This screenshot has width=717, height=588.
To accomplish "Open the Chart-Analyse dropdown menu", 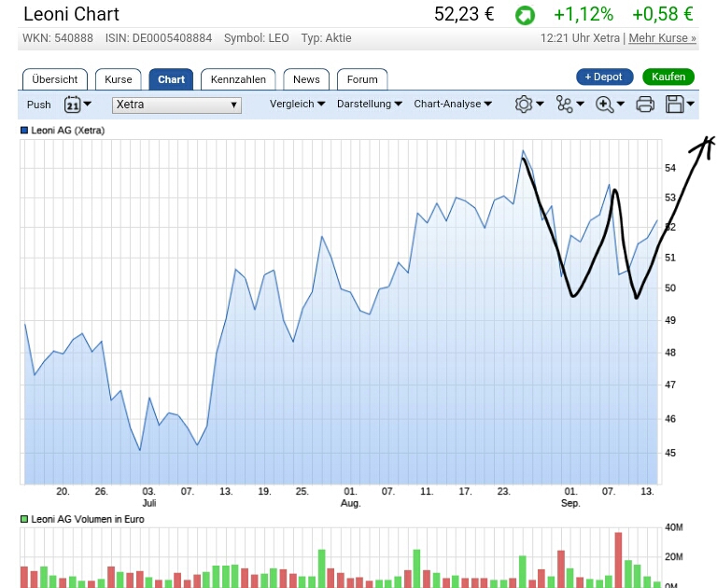I will pyautogui.click(x=453, y=104).
